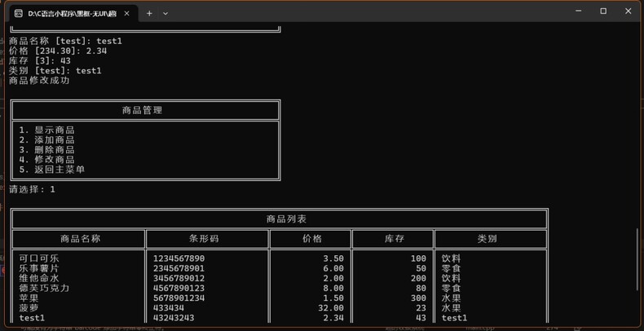
Task: Click the terminal icon on the active tab
Action: coord(19,13)
